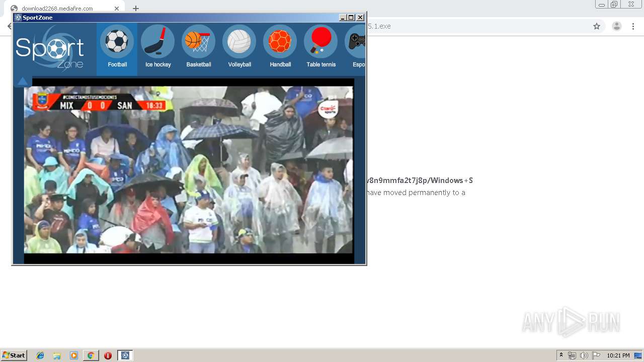Viewport: 644px width, 362px height.
Task: Open the Chrome profile avatar
Action: [616, 26]
